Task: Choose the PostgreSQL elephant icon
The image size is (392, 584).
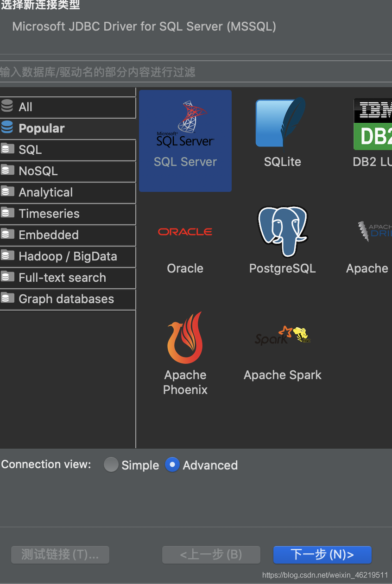Action: (282, 231)
